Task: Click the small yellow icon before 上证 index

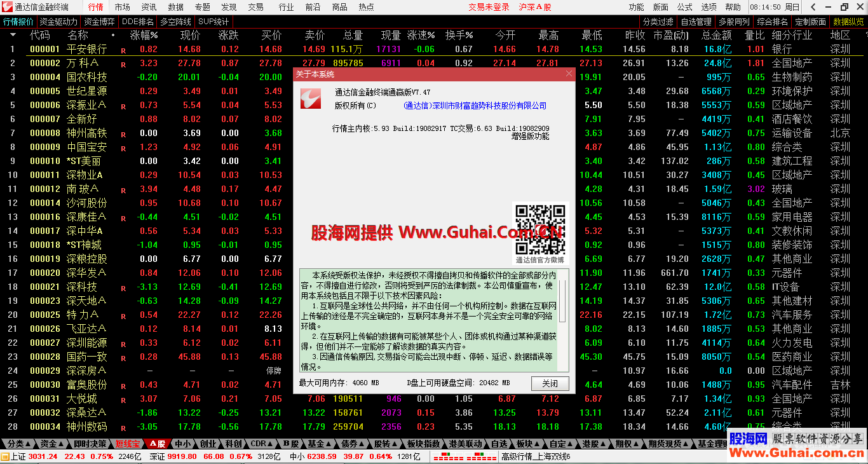Action: [x=4, y=456]
